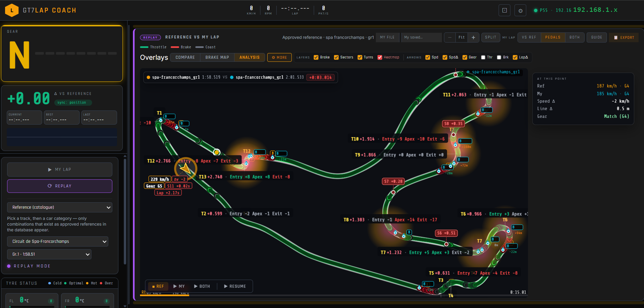
Task: Switch to the Compare overlay tab
Action: pyautogui.click(x=185, y=57)
